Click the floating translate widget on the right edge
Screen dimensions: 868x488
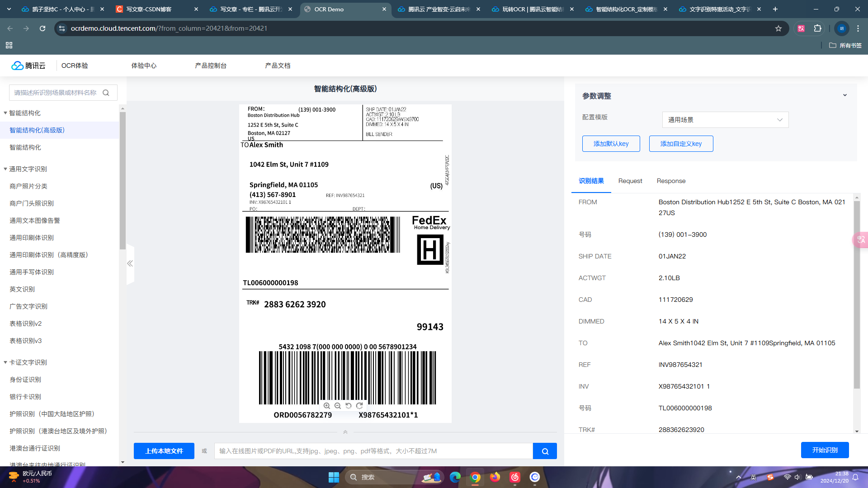pyautogui.click(x=861, y=240)
